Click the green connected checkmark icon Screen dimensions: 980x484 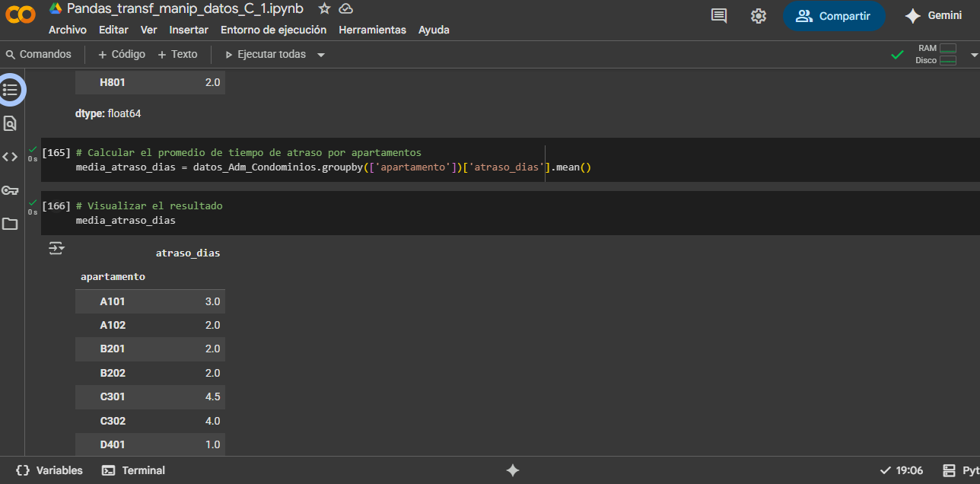coord(898,54)
